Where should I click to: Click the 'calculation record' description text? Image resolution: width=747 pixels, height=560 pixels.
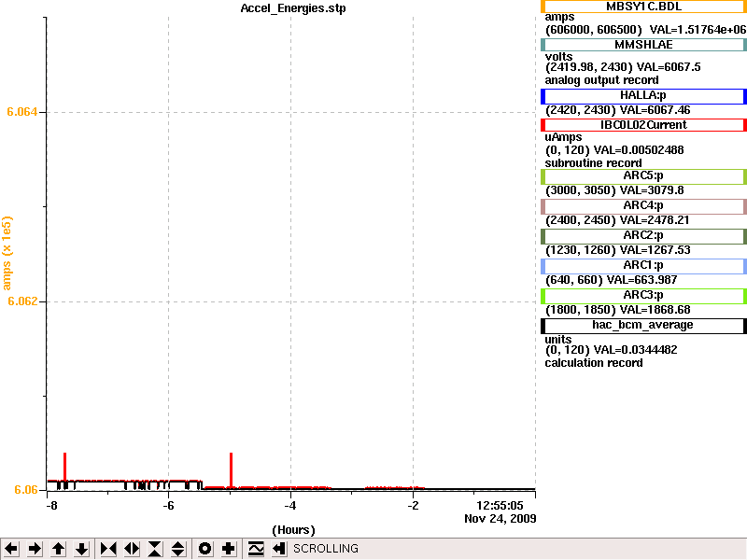click(594, 363)
